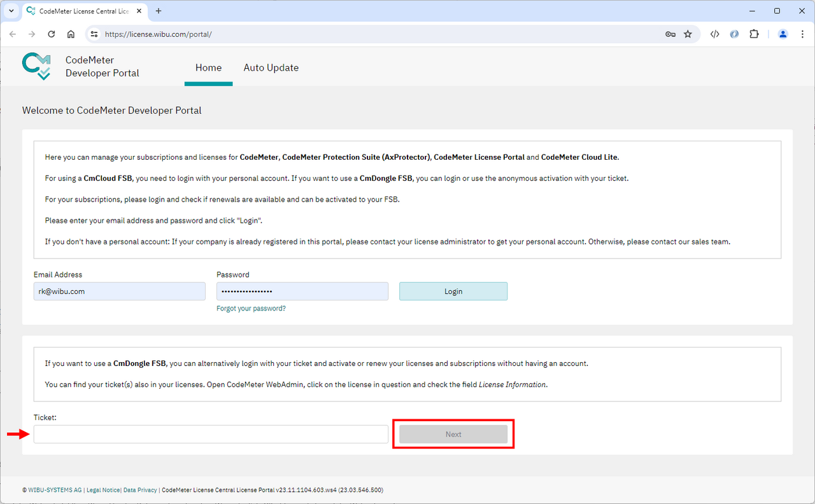Screen dimensions: 815x504
Task: Maximize the browser window
Action: [777, 11]
